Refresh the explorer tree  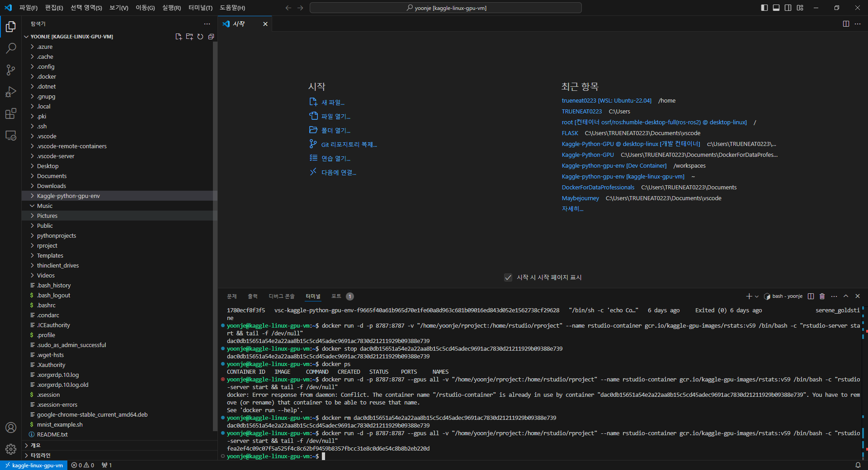[x=200, y=37]
